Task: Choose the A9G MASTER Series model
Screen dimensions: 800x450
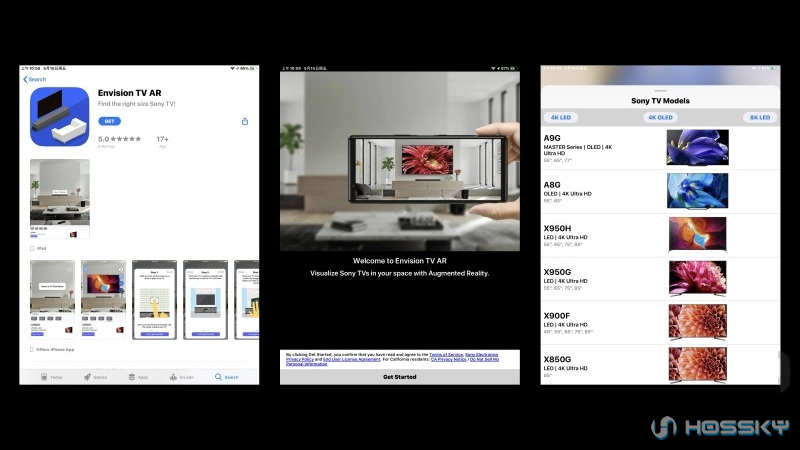Action: point(660,148)
